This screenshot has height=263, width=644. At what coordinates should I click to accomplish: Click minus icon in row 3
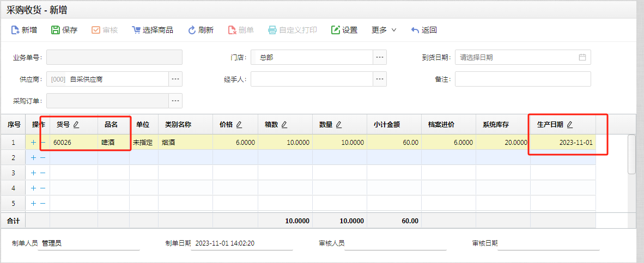(42, 173)
